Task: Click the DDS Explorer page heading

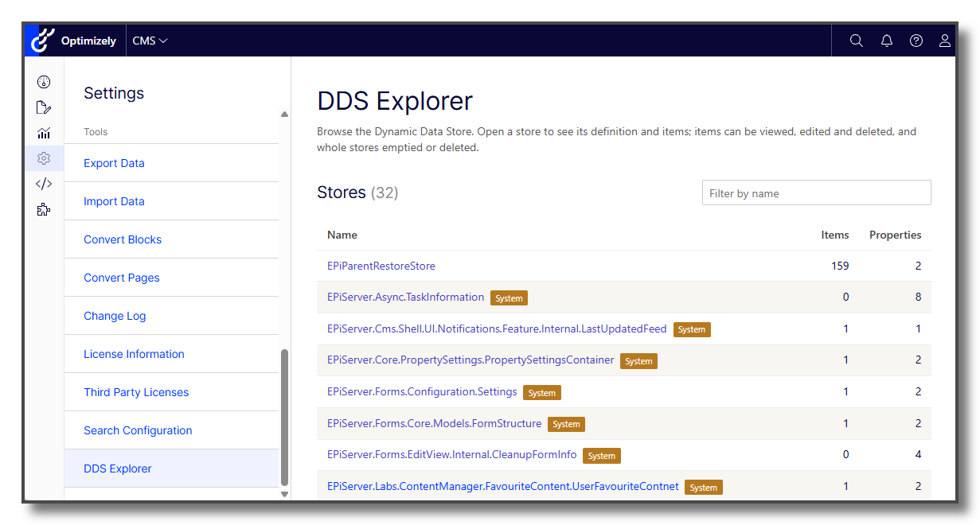Action: pyautogui.click(x=395, y=102)
